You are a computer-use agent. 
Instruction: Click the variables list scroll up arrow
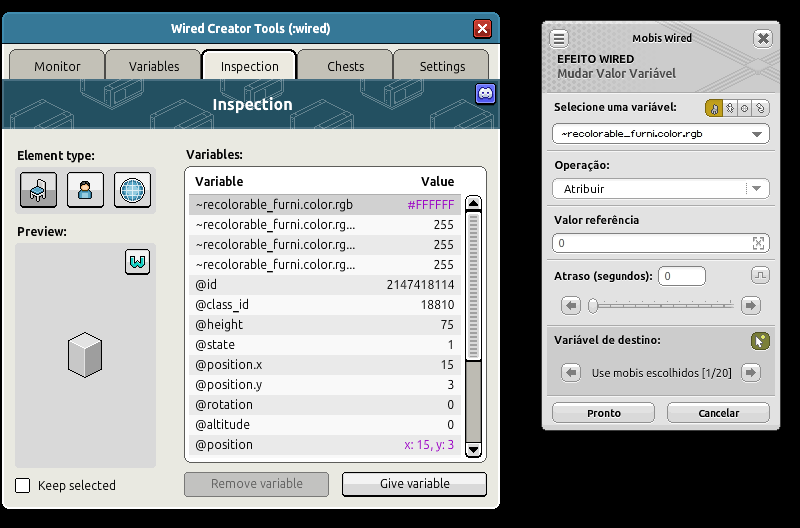coord(473,203)
